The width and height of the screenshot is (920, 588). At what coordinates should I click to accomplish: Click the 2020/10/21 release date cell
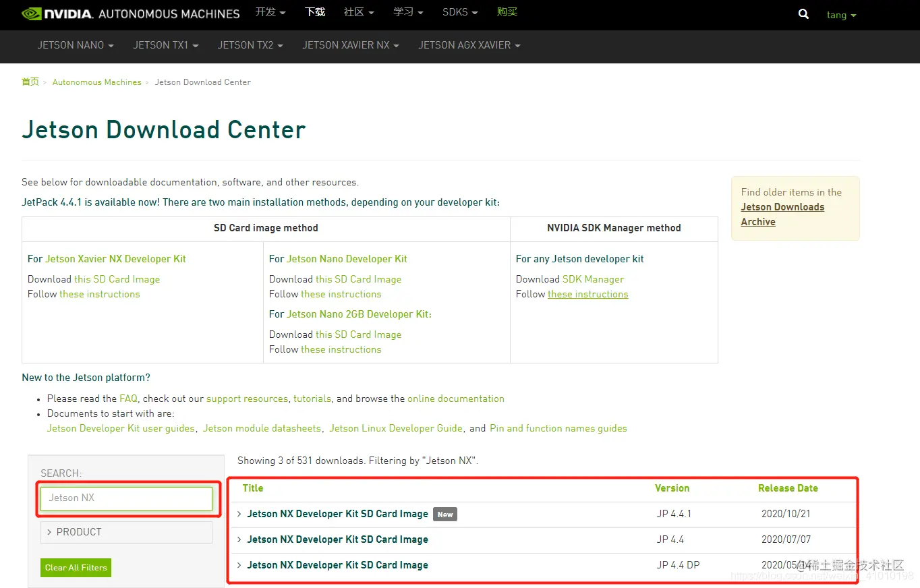point(786,514)
